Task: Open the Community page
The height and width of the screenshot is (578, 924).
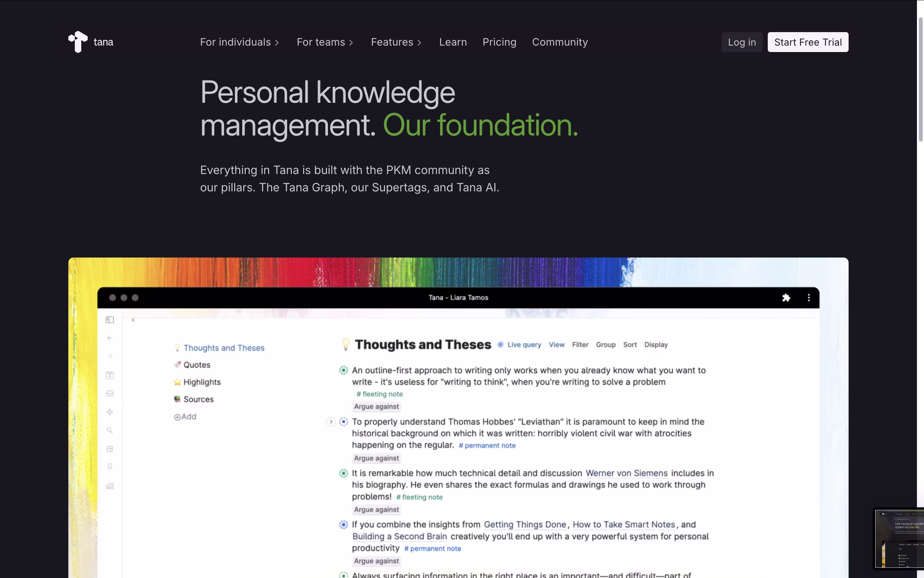Action: click(x=560, y=42)
